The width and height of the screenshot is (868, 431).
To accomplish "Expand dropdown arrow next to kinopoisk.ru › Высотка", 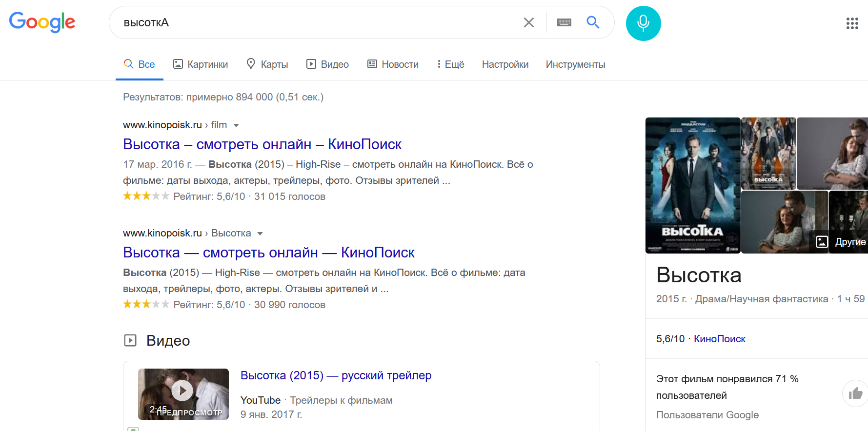I will pos(260,234).
